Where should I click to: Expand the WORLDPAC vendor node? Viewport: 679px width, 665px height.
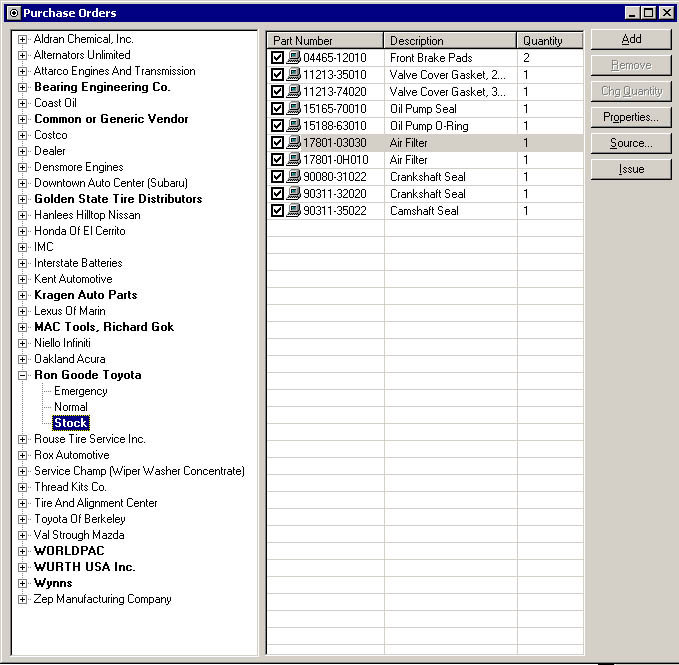click(x=22, y=551)
